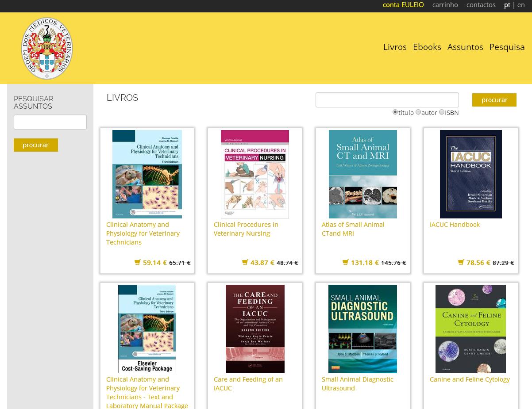The width and height of the screenshot is (532, 409).
Task: Click procurar button under Pesquisar Assuntos
Action: (36, 145)
